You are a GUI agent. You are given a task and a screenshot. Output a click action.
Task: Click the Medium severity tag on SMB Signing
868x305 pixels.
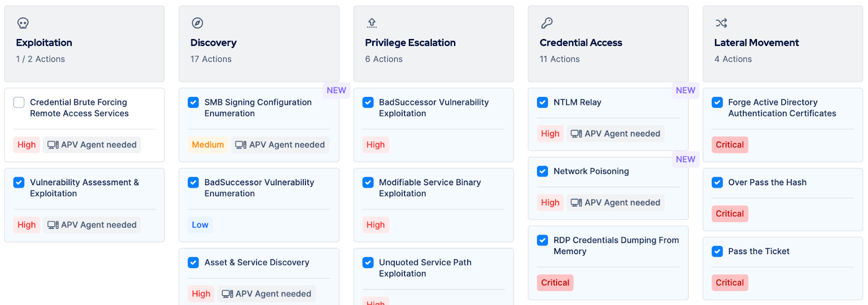pyautogui.click(x=208, y=145)
